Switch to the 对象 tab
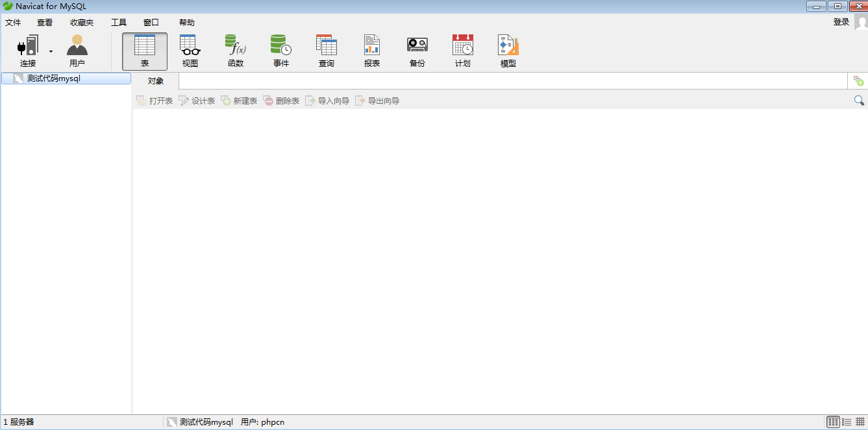 coord(155,80)
